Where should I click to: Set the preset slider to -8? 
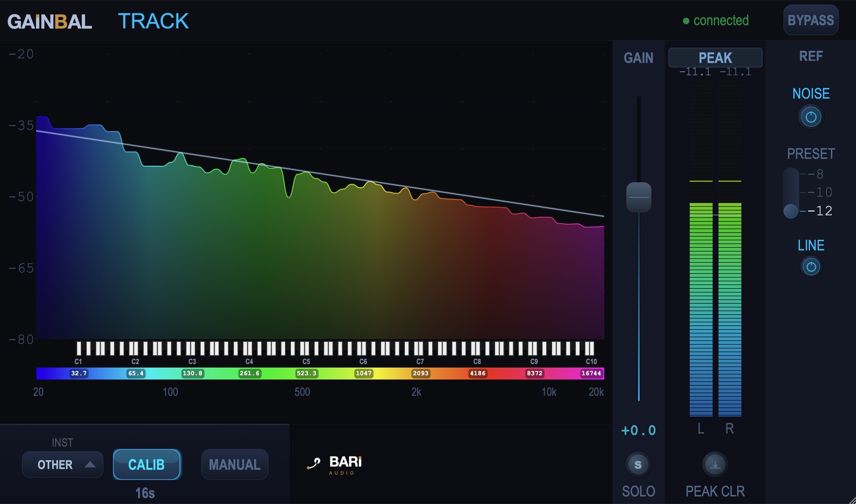pyautogui.click(x=816, y=174)
